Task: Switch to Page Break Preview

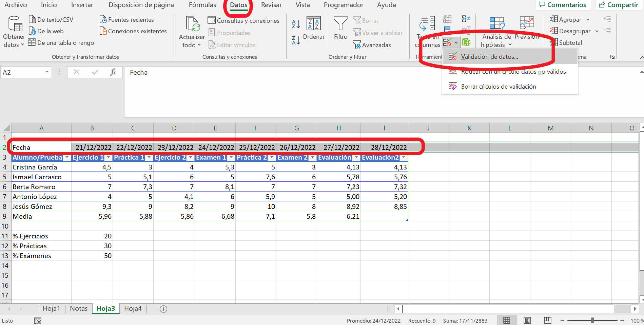Action: point(547,320)
